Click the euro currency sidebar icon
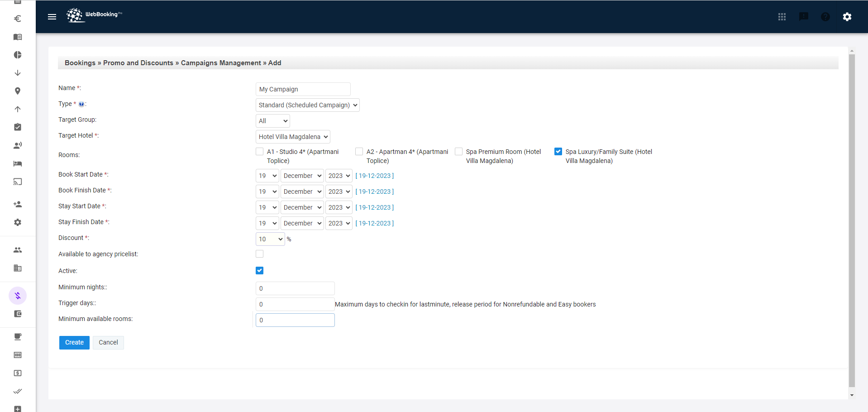Viewport: 868px width, 412px height. pos(18,19)
